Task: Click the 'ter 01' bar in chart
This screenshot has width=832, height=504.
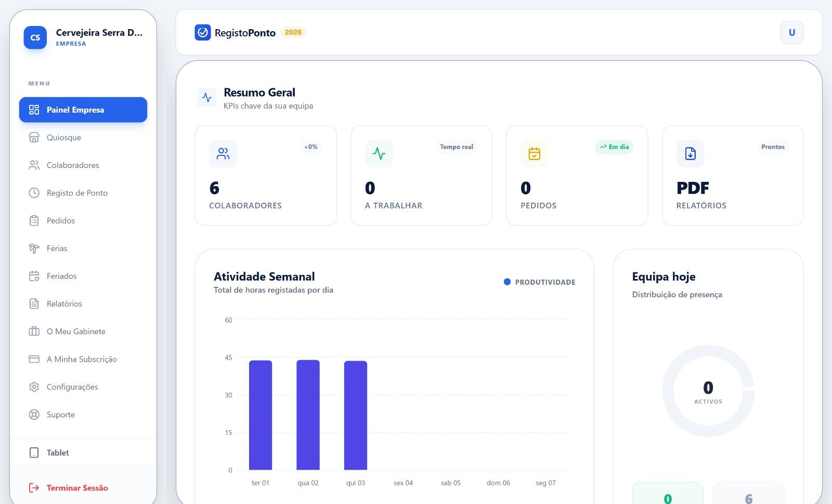Action: pos(261,415)
